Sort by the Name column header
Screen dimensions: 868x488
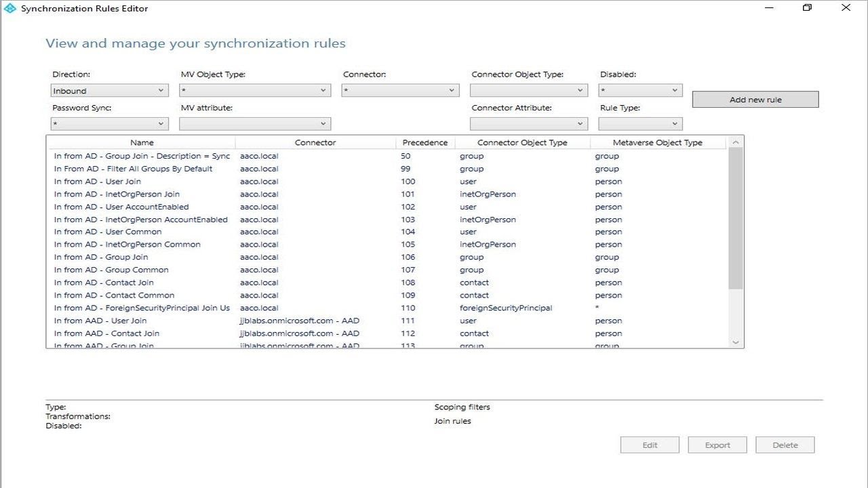pyautogui.click(x=142, y=143)
